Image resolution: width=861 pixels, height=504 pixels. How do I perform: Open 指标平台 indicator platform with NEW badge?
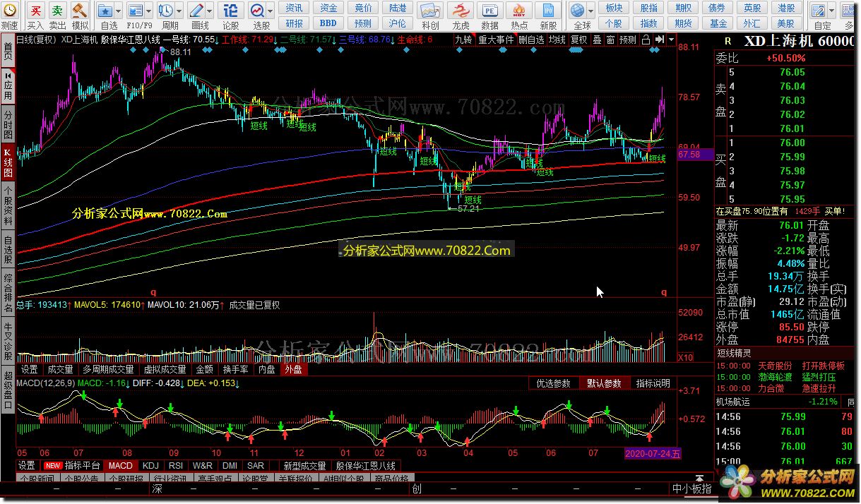(71, 466)
